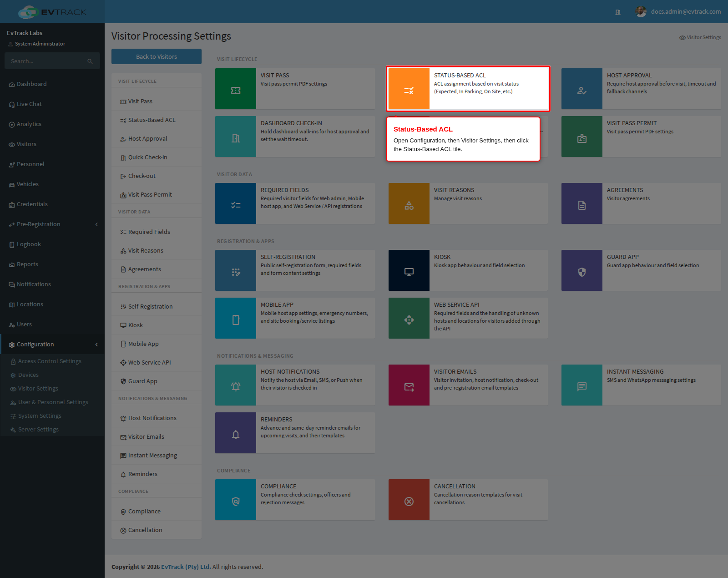Screen dimensions: 728x578
Task: Open the Reminders bell icon tile
Action: [236, 433]
